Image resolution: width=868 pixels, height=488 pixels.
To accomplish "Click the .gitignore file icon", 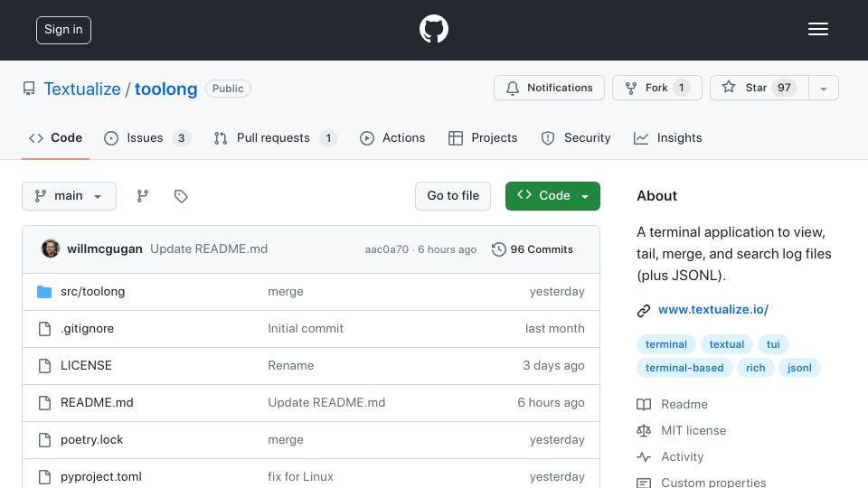I will point(44,329).
